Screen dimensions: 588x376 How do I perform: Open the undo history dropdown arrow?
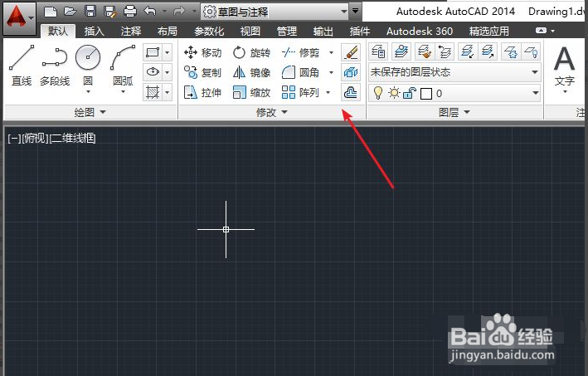click(x=164, y=12)
